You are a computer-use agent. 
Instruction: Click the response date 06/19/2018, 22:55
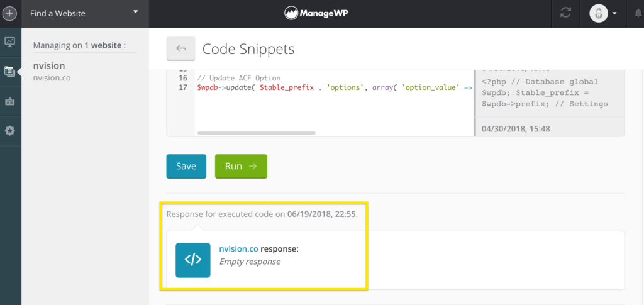point(322,214)
